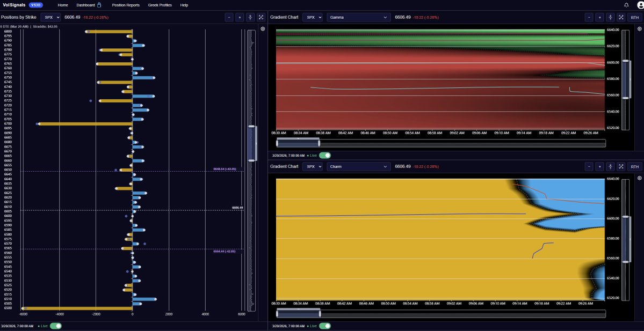Change the Gamma dropdown to another Greek

pyautogui.click(x=359, y=17)
